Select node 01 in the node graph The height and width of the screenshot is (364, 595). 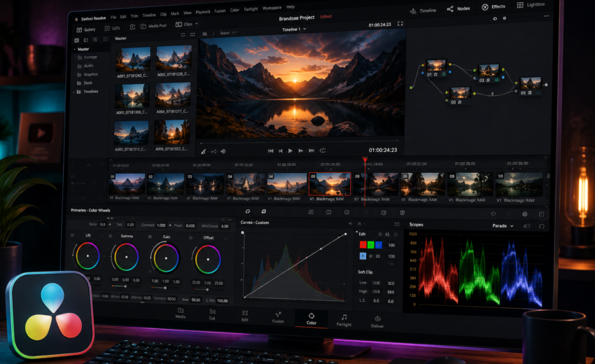point(435,68)
